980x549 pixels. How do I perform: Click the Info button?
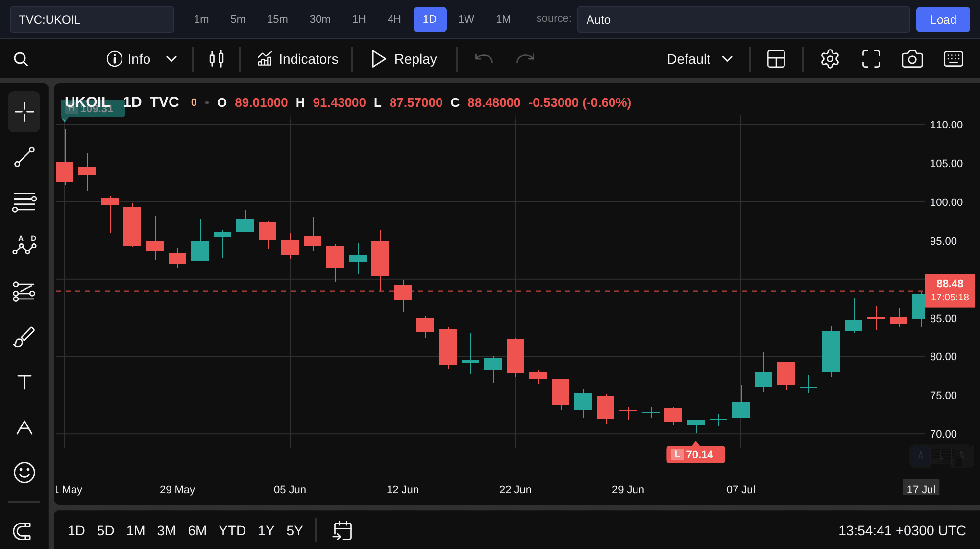click(x=128, y=59)
